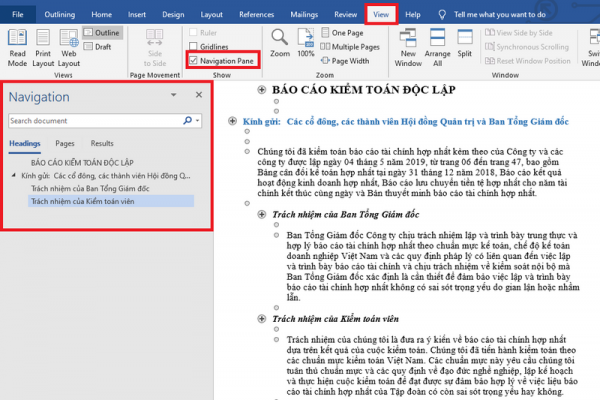Click the search magnifier in Navigation pane

187,120
